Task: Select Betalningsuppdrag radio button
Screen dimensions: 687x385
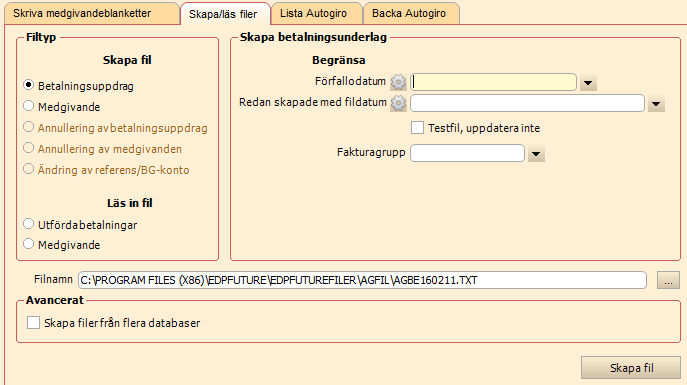Action: coord(28,85)
